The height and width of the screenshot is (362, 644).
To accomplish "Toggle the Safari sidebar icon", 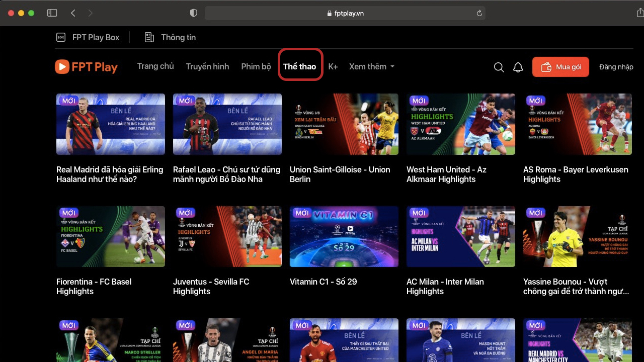I will coord(52,13).
